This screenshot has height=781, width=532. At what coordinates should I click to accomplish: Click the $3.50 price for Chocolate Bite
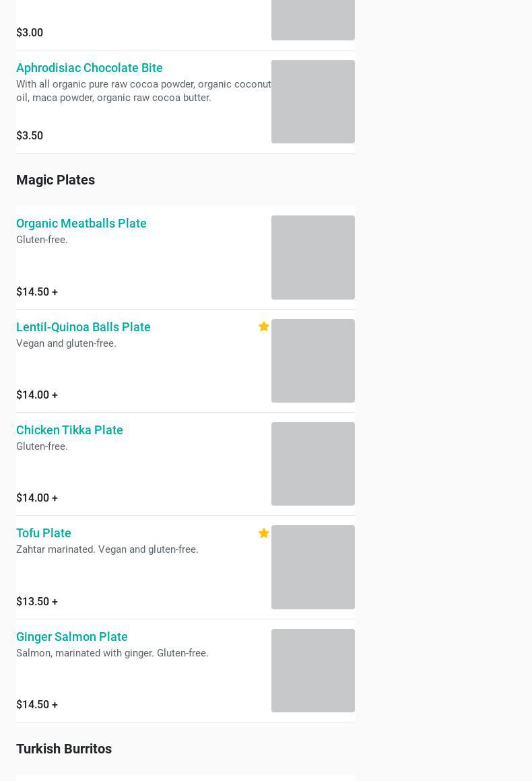pos(30,136)
